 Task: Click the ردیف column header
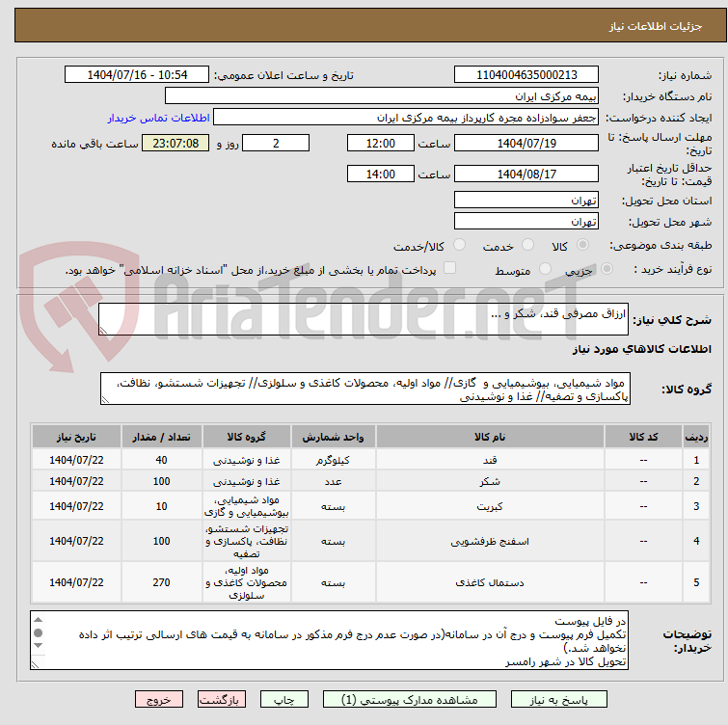(x=696, y=437)
